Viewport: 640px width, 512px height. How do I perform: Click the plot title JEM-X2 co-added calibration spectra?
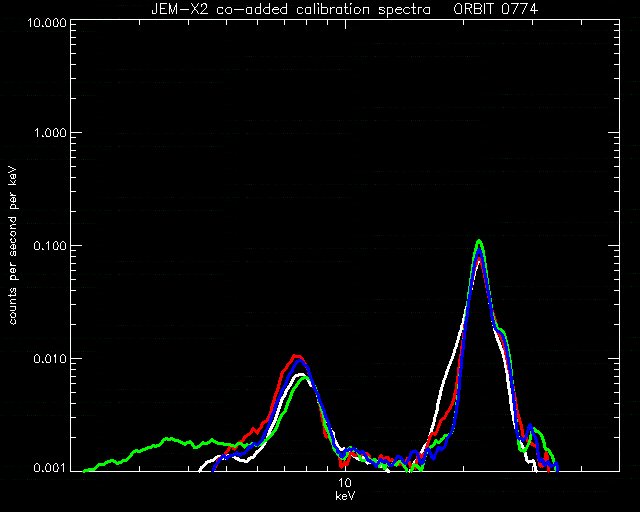[x=291, y=9]
